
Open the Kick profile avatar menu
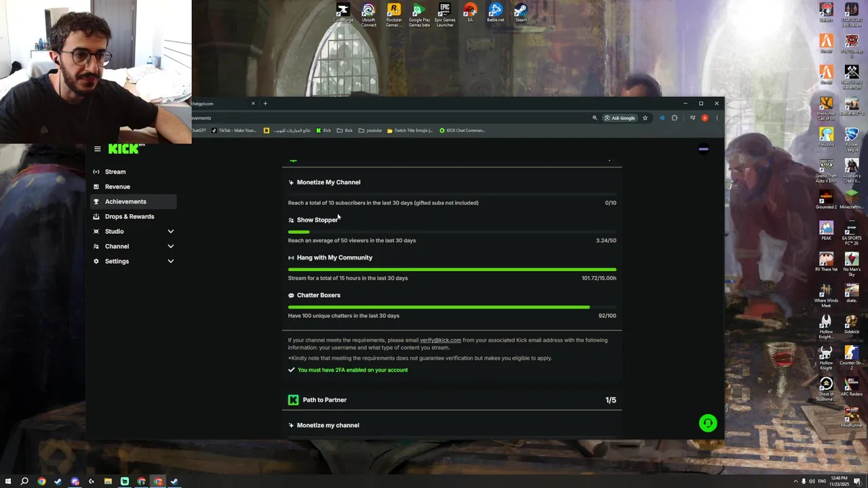703,149
